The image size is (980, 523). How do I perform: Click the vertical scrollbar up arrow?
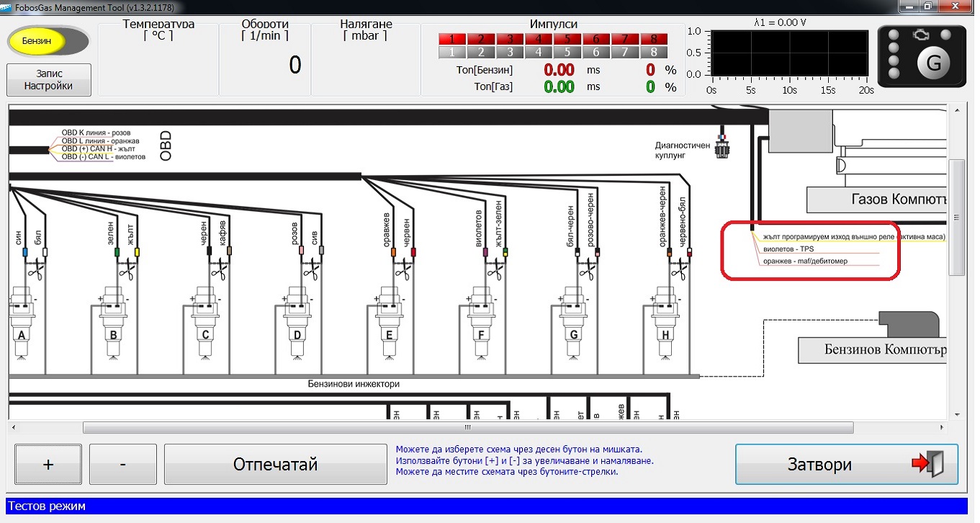(x=957, y=112)
